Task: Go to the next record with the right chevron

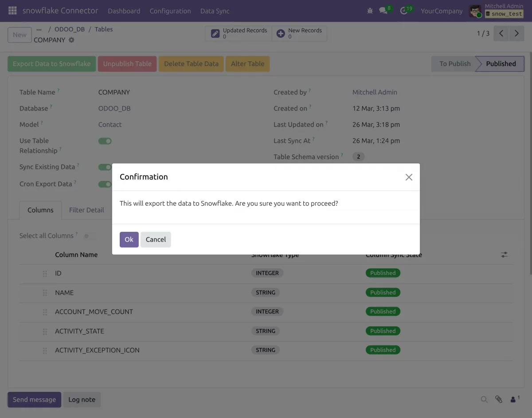Action: [516, 33]
